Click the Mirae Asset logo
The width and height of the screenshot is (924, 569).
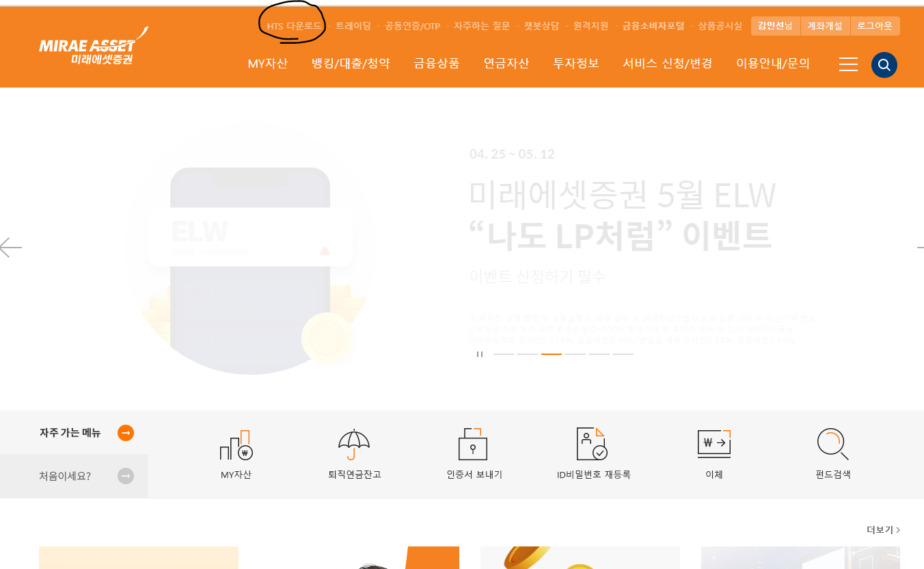[x=94, y=47]
